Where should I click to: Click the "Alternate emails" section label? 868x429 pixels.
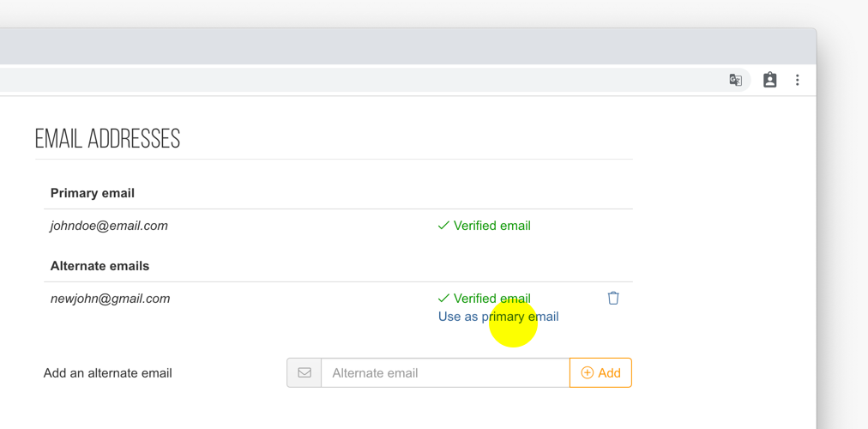pyautogui.click(x=99, y=266)
